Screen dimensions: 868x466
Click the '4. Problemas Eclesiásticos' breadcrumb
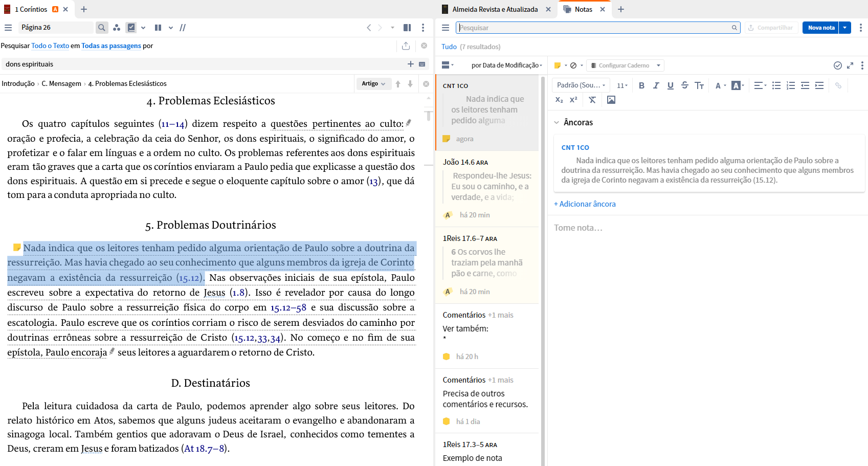pyautogui.click(x=127, y=83)
